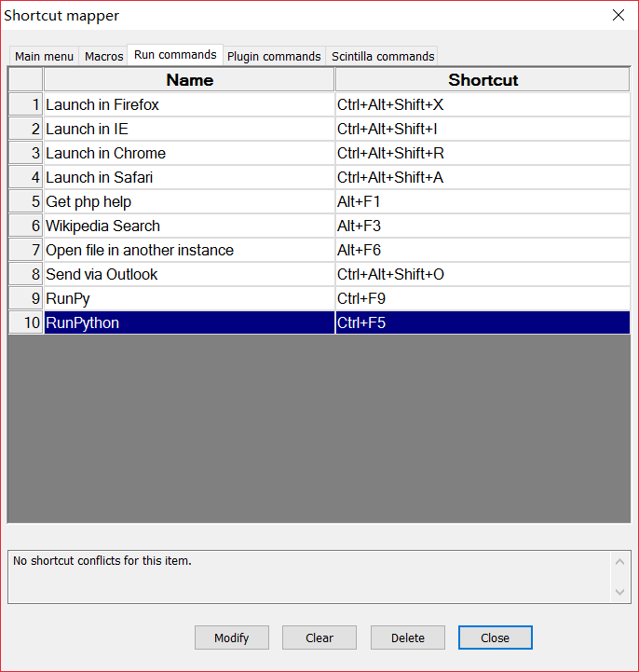
Task: Click the Shortcut column header
Action: pos(483,80)
